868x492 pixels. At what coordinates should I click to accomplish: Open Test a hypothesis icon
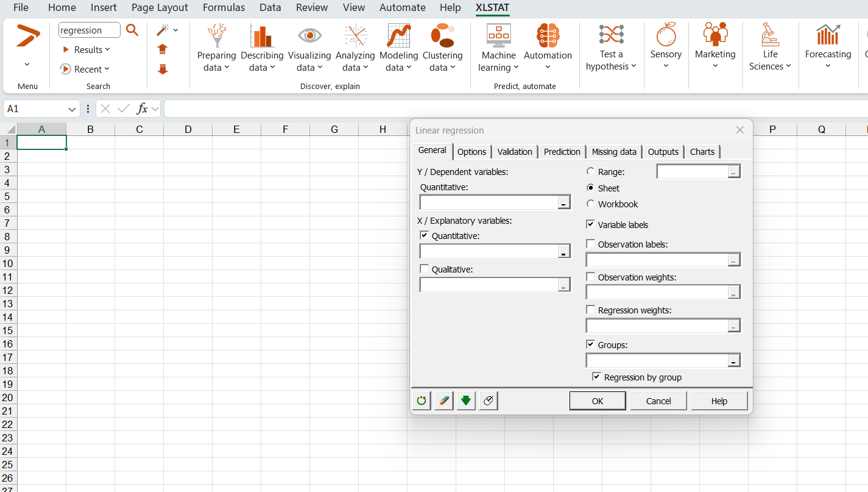[611, 35]
